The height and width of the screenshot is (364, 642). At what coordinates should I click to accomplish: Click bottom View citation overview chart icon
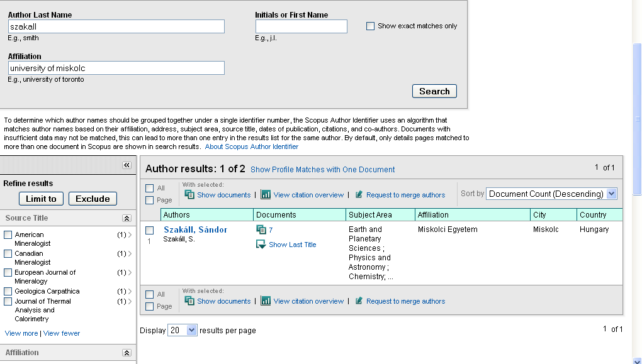pyautogui.click(x=266, y=301)
